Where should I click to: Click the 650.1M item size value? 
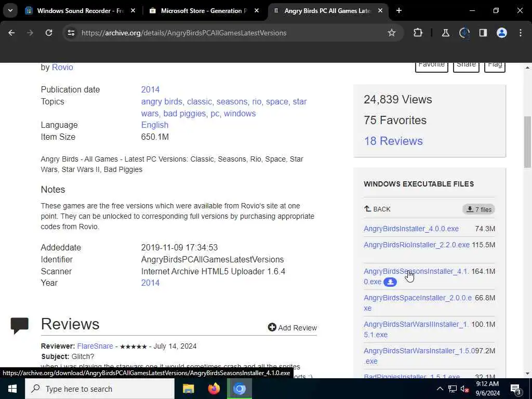coord(155,137)
